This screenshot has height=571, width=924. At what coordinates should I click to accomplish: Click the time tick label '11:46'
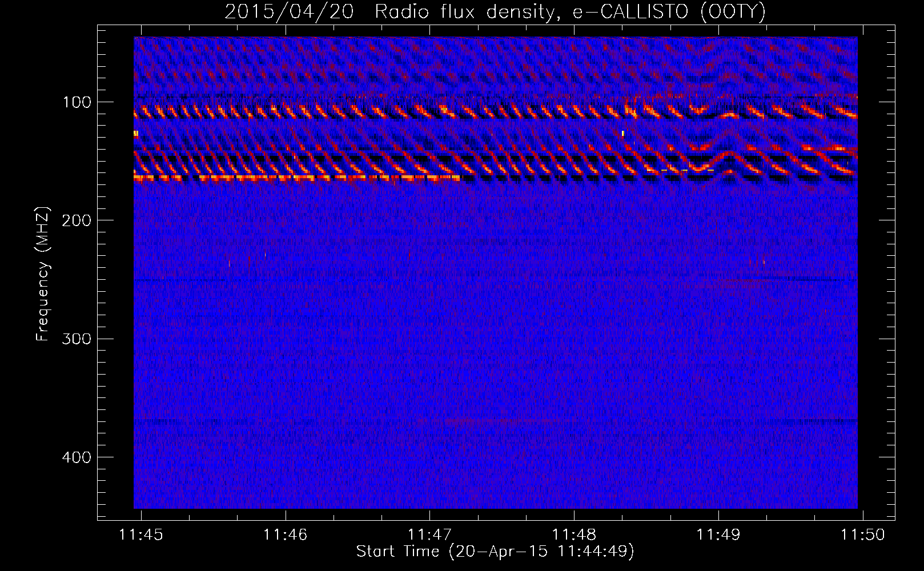(x=285, y=534)
